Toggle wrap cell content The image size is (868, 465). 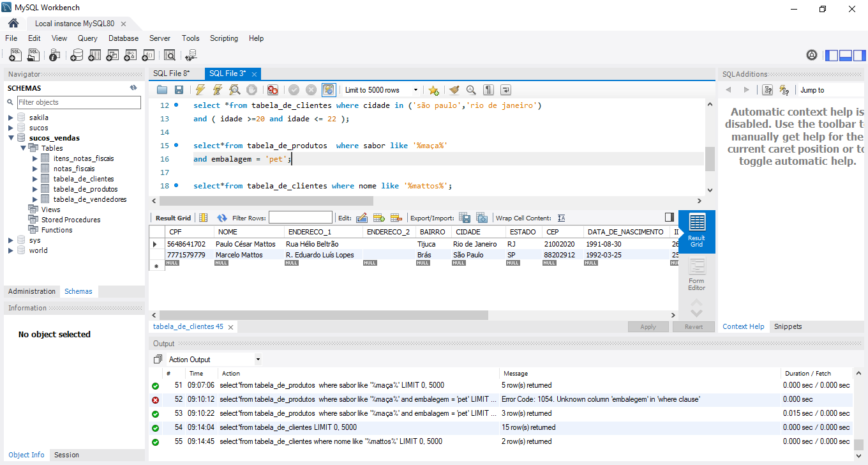click(561, 218)
